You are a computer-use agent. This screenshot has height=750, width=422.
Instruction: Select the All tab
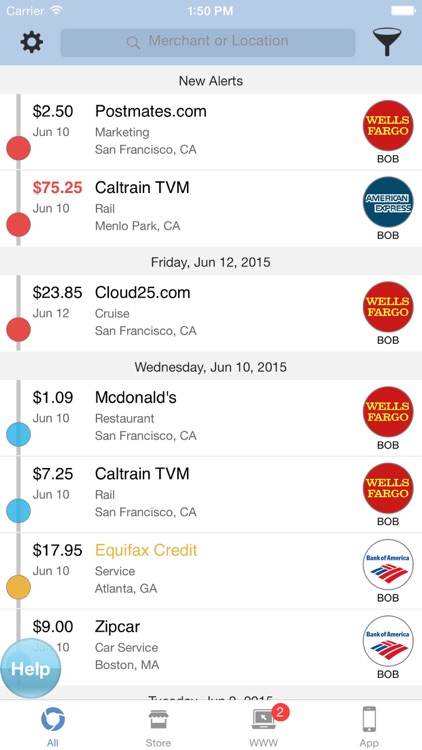click(53, 727)
